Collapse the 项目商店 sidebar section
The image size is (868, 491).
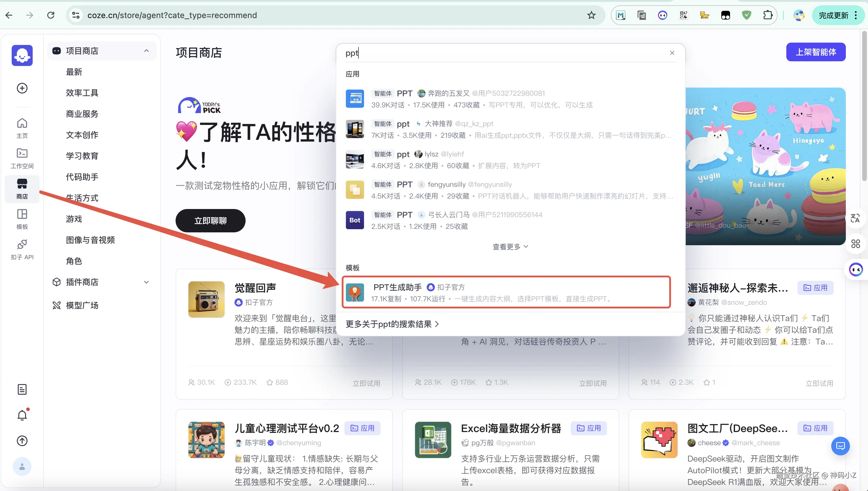point(146,51)
